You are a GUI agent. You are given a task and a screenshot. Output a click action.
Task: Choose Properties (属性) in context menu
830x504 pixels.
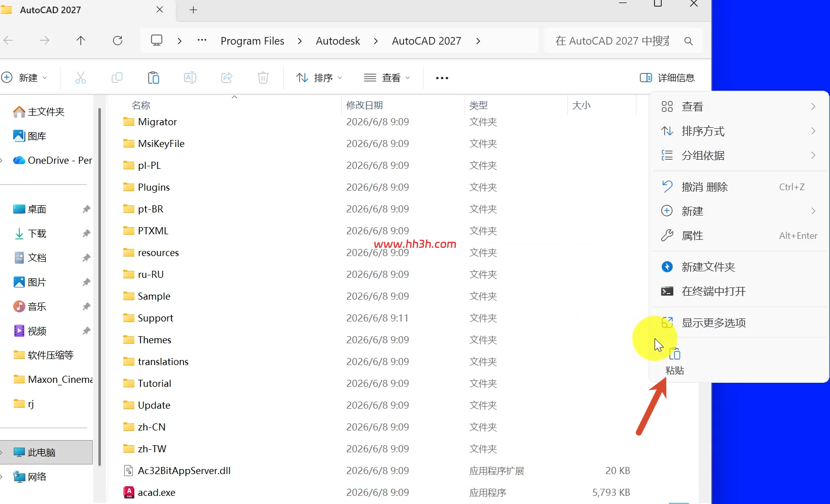739,235
